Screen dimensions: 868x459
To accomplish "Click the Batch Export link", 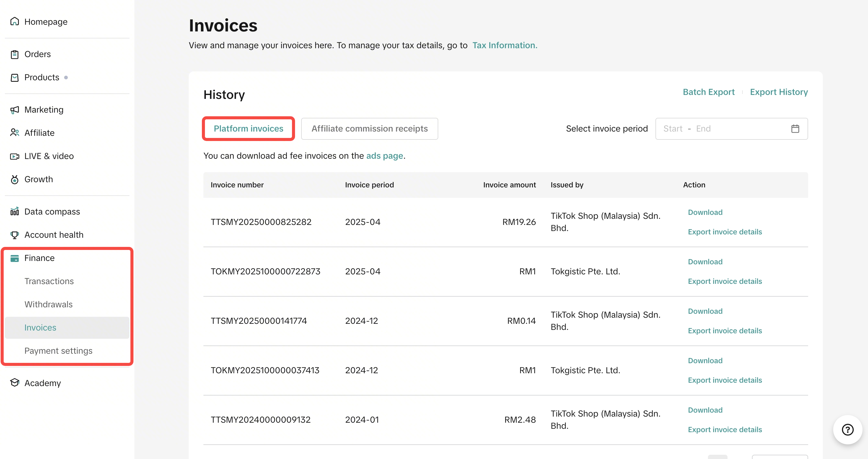I will (x=708, y=92).
